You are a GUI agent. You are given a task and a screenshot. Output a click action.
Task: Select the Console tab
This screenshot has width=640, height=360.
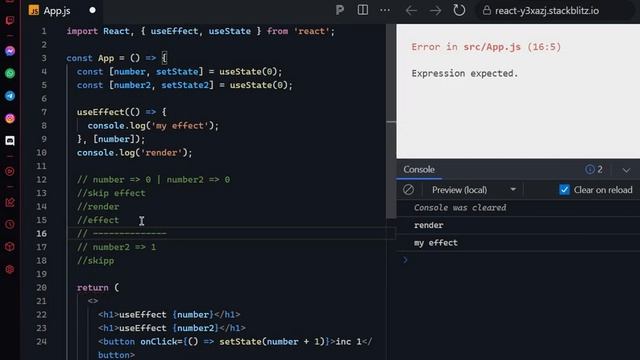[419, 169]
